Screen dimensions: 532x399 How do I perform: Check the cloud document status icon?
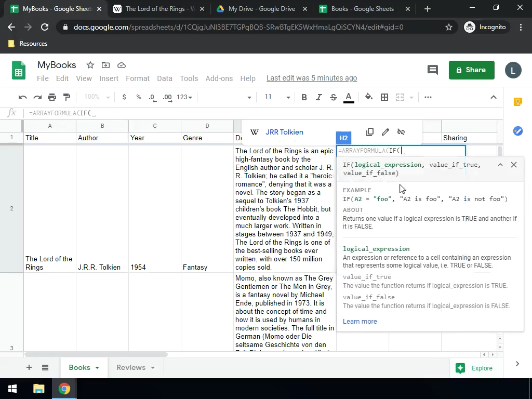[122, 65]
